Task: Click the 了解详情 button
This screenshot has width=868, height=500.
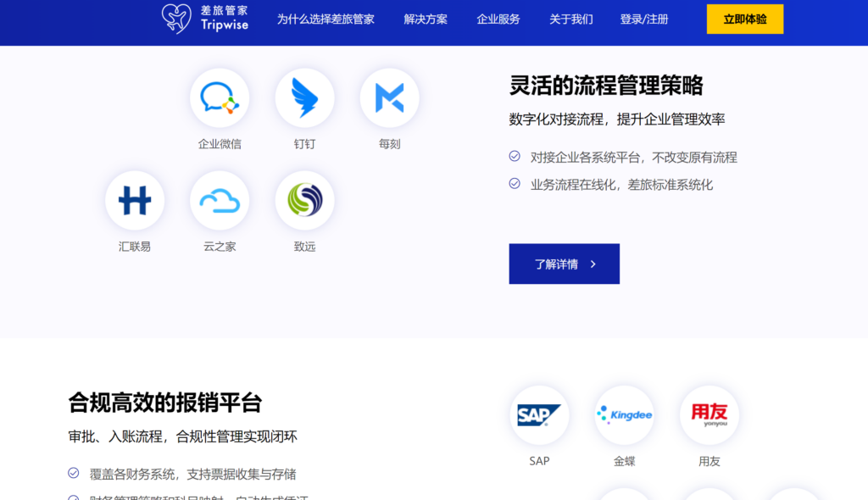Action: (x=564, y=264)
